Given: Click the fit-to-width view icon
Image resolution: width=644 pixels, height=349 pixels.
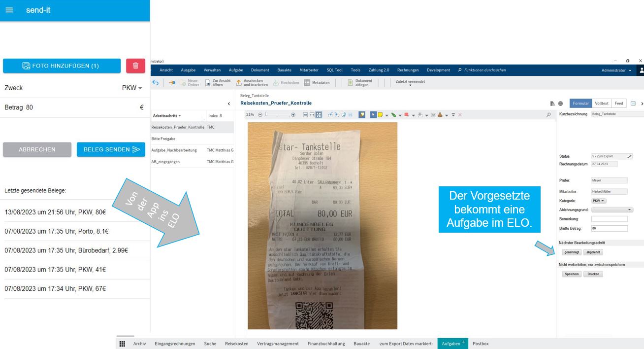Looking at the screenshot, I should (312, 115).
